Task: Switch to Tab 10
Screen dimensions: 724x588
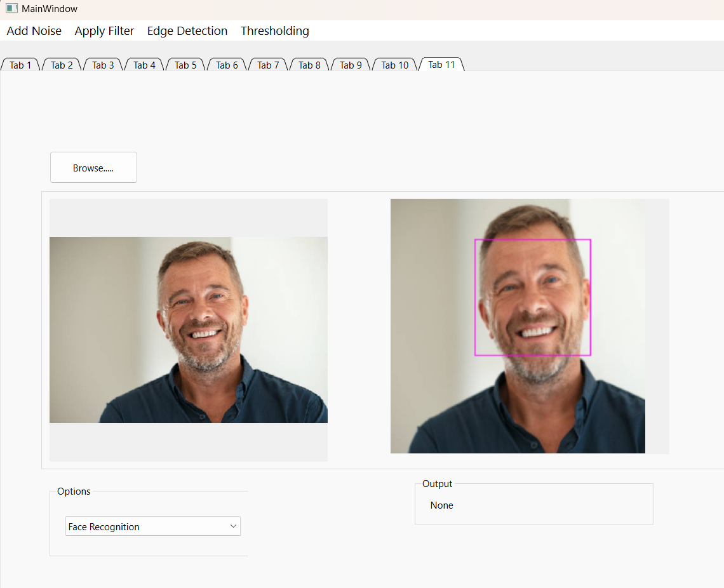Action: pyautogui.click(x=394, y=65)
